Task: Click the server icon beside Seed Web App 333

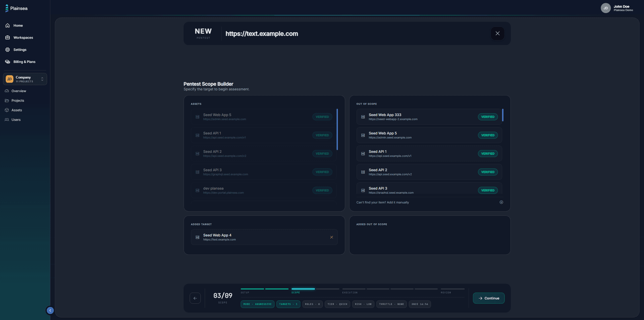Action: [x=363, y=117]
